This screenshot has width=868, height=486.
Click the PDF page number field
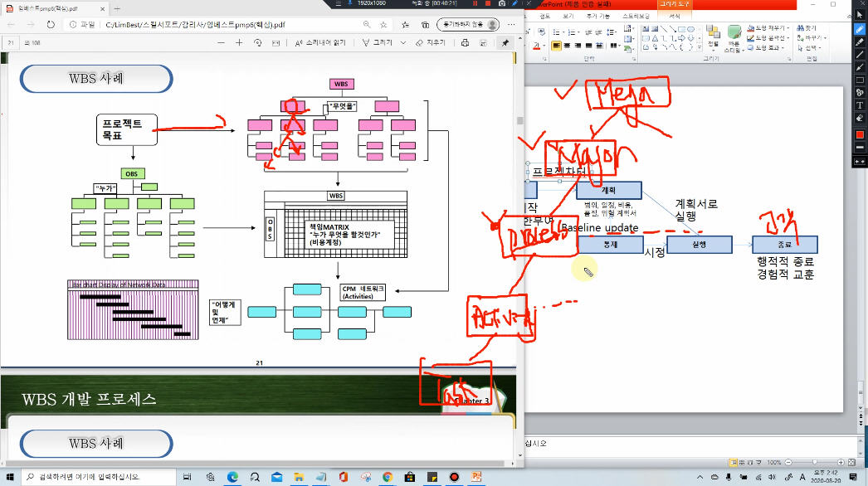11,42
